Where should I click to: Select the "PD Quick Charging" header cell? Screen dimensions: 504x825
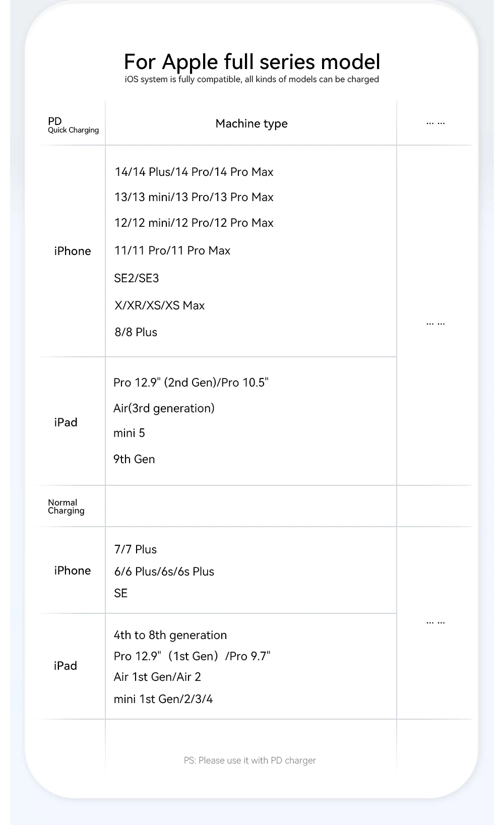pos(73,125)
